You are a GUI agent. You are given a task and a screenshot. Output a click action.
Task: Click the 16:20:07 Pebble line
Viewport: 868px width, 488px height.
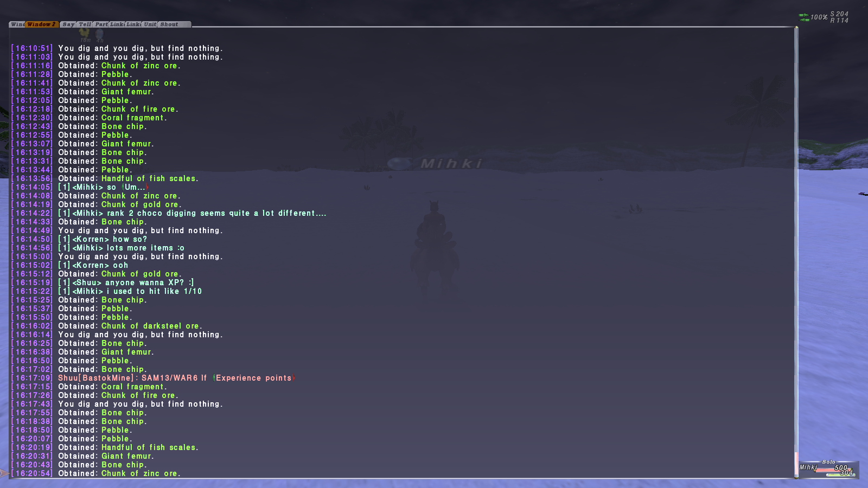click(72, 439)
